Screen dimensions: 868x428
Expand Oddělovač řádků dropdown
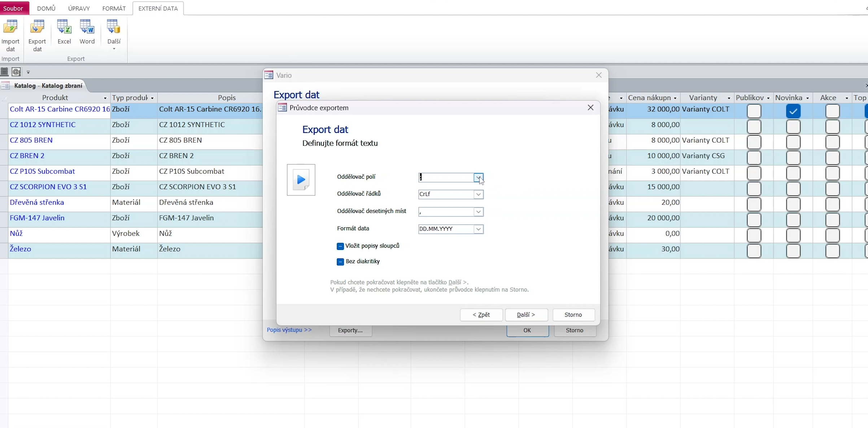tap(478, 194)
